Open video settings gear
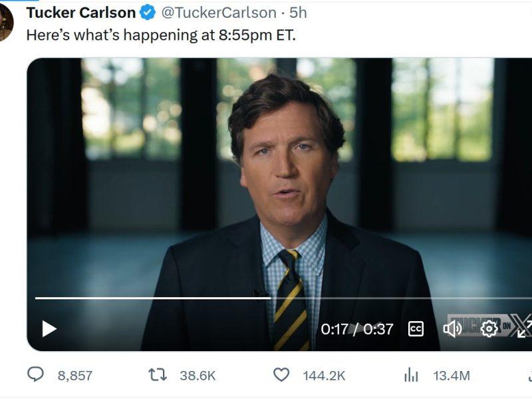532x399 pixels. [x=489, y=329]
